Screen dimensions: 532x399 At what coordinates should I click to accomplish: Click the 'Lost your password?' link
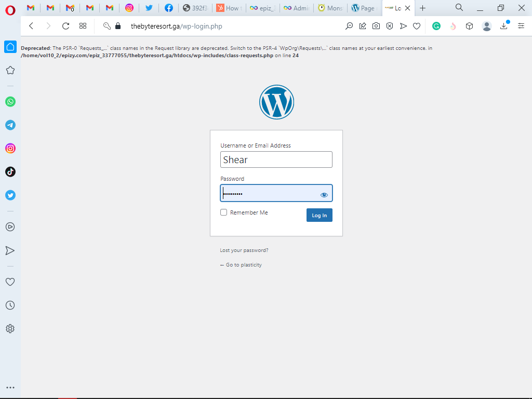click(x=244, y=250)
